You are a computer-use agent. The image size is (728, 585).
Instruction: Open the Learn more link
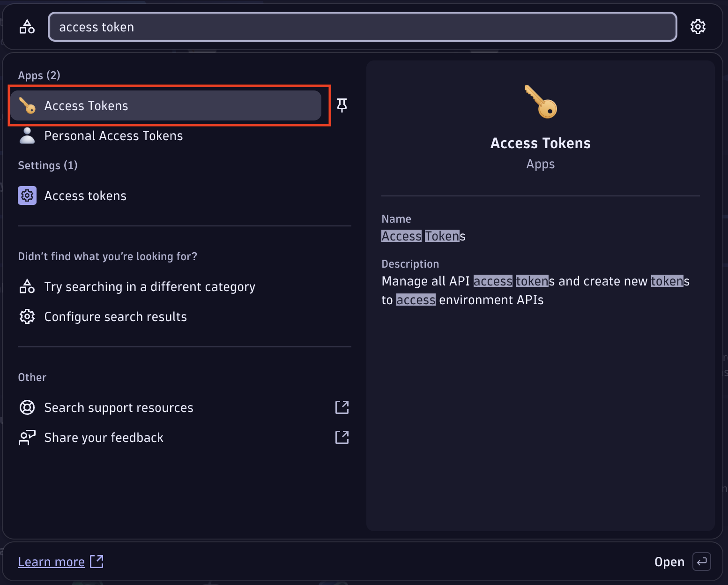pyautogui.click(x=52, y=562)
